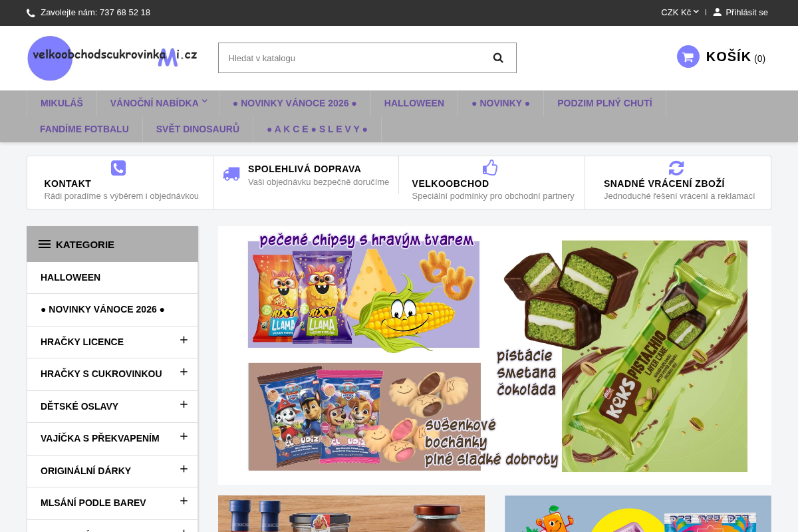Open the Mikuláš menu item
This screenshot has width=798, height=532.
62,103
